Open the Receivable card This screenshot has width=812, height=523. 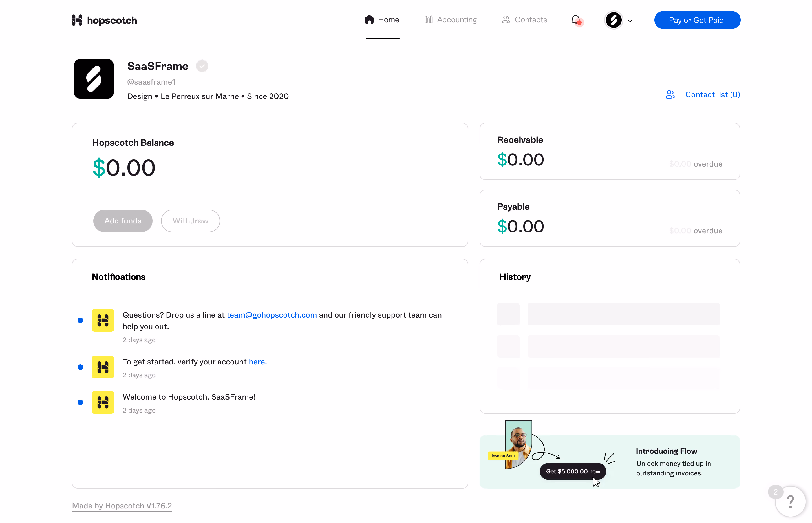(x=610, y=152)
